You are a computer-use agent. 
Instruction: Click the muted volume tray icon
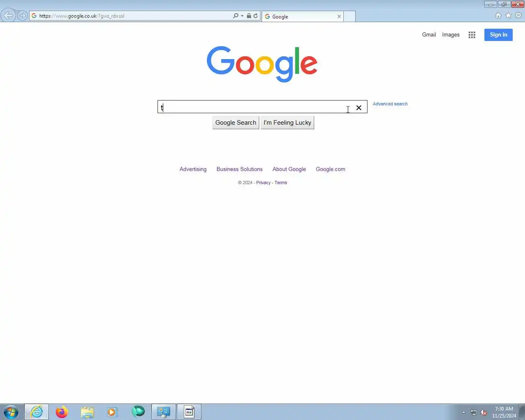484,412
